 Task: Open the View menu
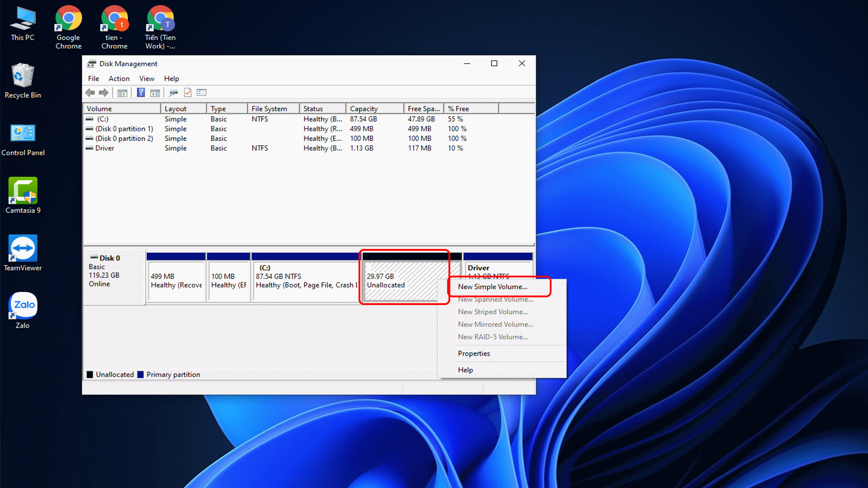click(146, 79)
